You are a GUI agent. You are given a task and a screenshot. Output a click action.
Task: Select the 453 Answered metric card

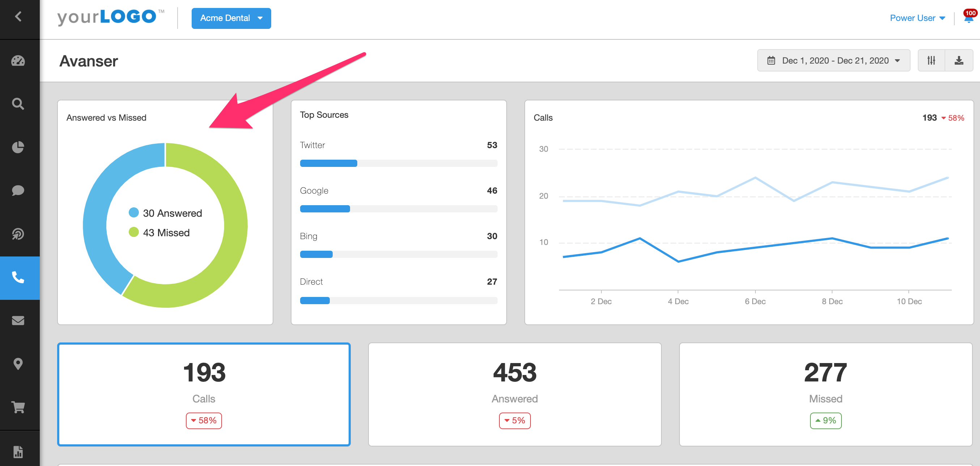(514, 394)
